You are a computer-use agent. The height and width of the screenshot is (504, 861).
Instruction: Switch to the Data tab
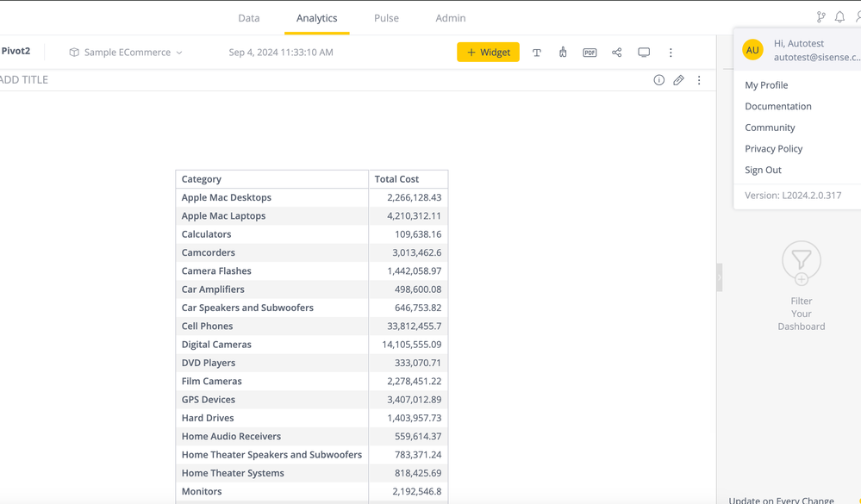click(x=249, y=18)
